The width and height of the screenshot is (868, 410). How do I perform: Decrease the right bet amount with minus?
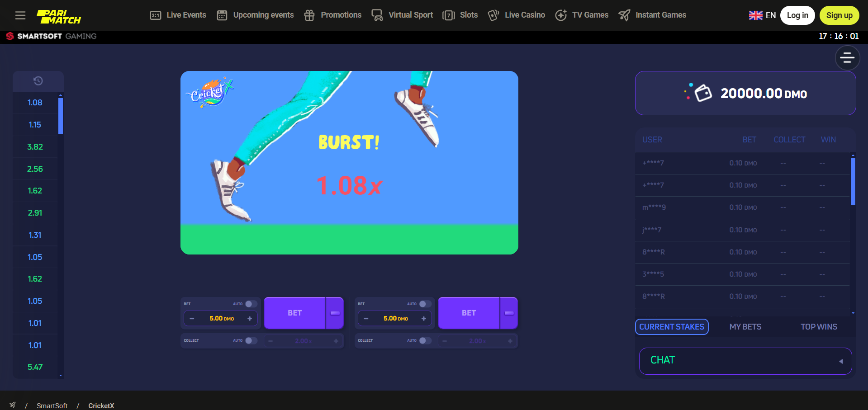[x=366, y=319]
